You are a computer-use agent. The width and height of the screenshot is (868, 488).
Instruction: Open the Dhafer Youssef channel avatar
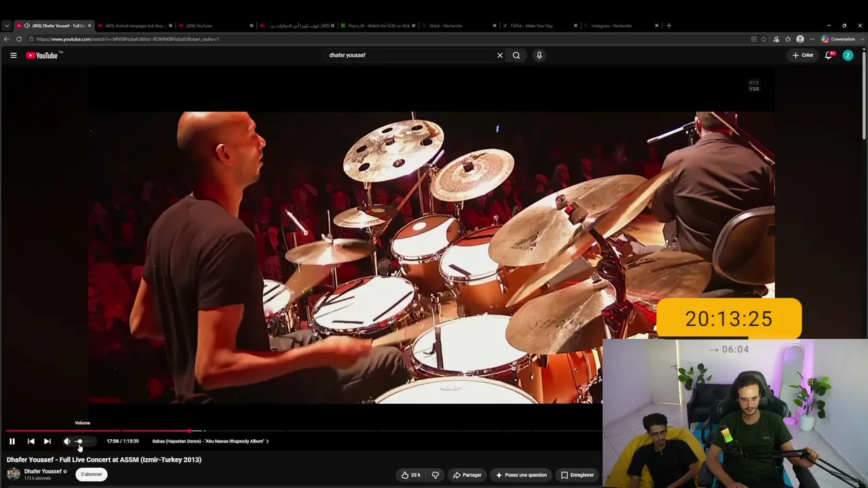[x=14, y=474]
